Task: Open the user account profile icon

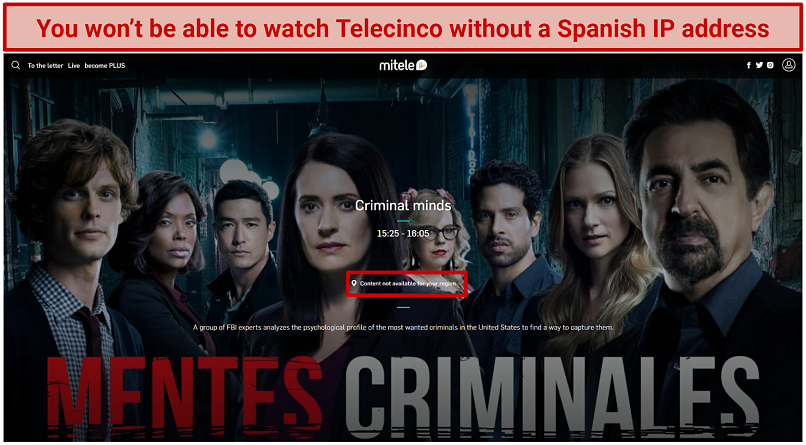Action: [788, 65]
